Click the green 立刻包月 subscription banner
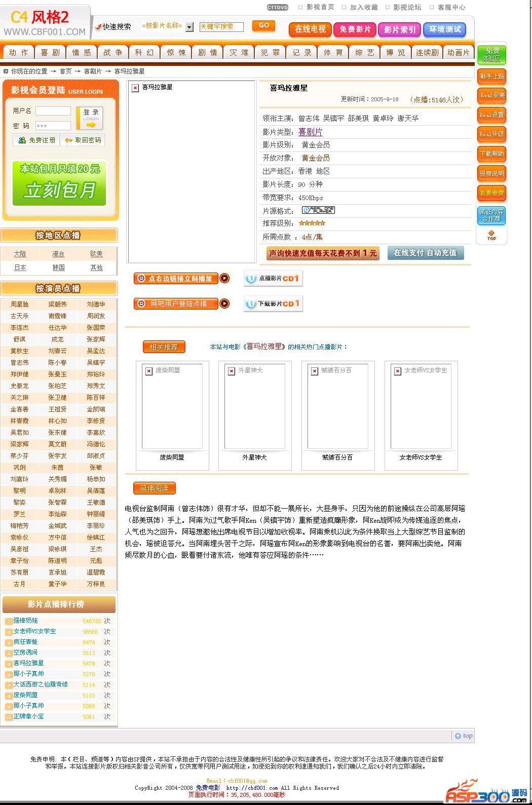Screen dimensions: 532x805 60,183
